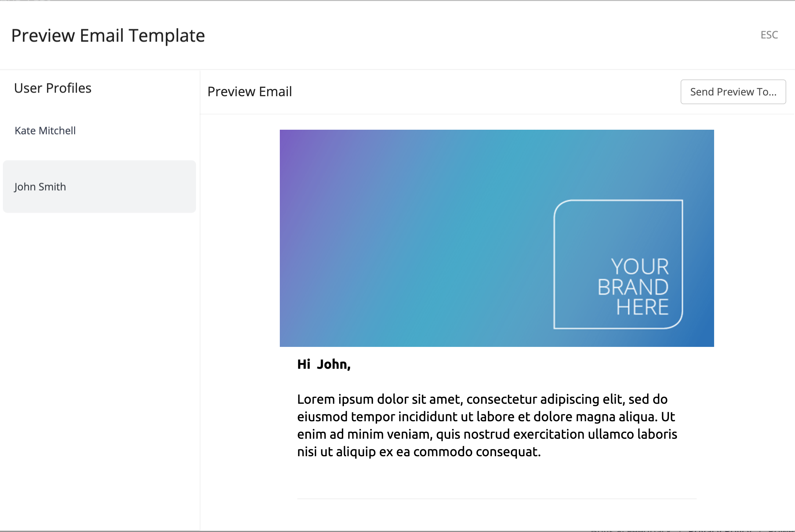Click the User Profiles heading

(53, 88)
